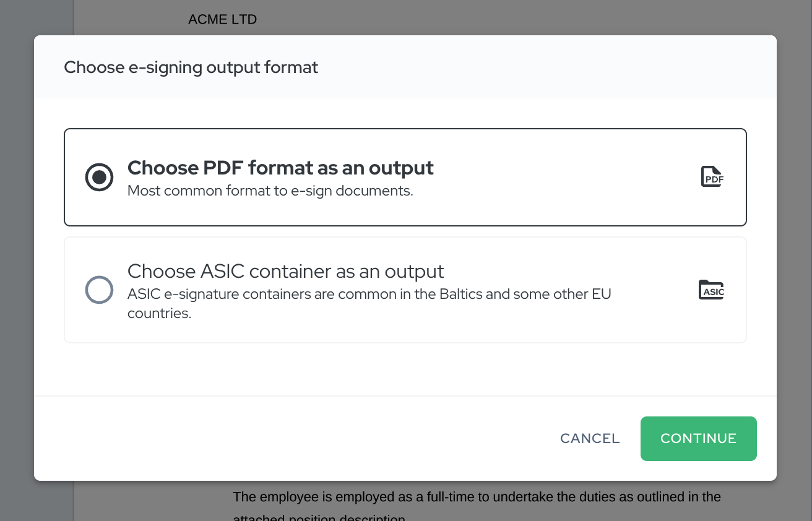Select the PDF format radio button
812x521 pixels.
tap(99, 178)
